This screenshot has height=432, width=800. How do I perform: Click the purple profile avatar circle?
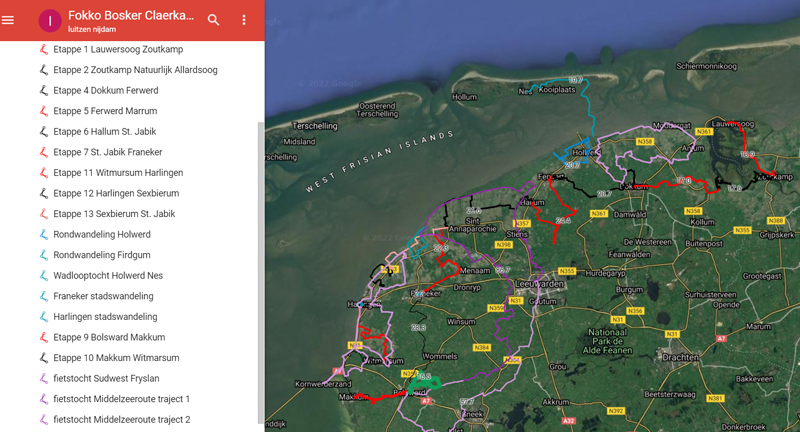[49, 20]
